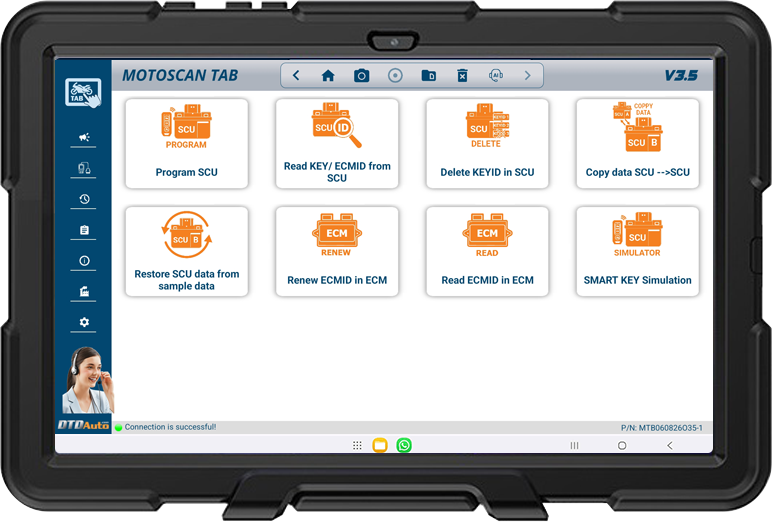
Task: Go forward with the right arrow
Action: pyautogui.click(x=527, y=75)
